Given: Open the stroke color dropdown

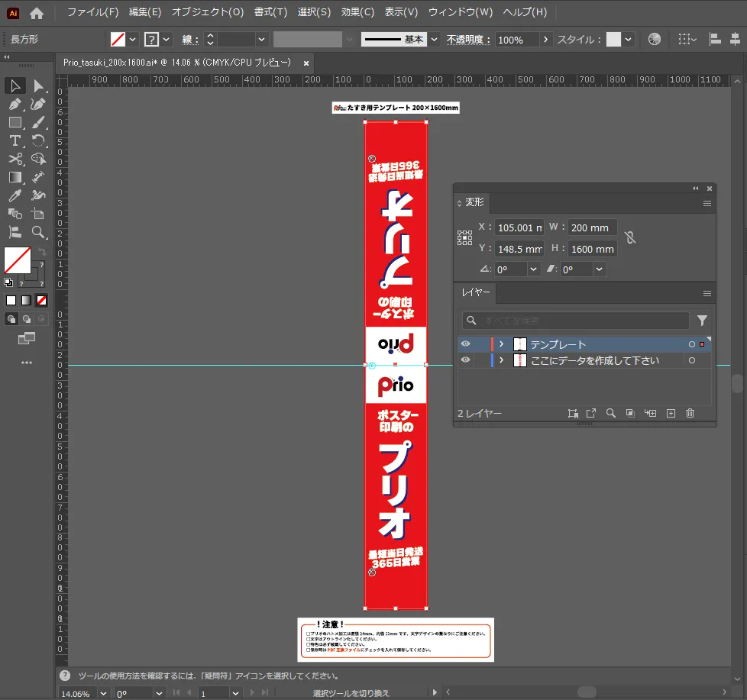Looking at the screenshot, I should click(x=167, y=40).
